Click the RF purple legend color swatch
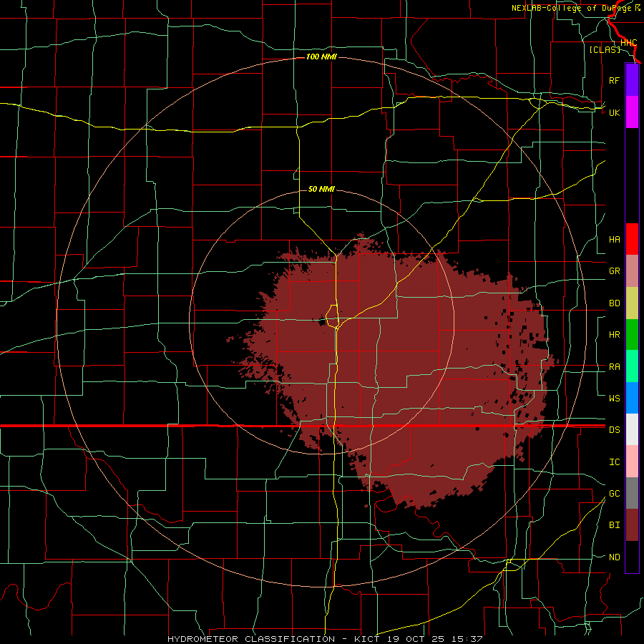 [632, 80]
